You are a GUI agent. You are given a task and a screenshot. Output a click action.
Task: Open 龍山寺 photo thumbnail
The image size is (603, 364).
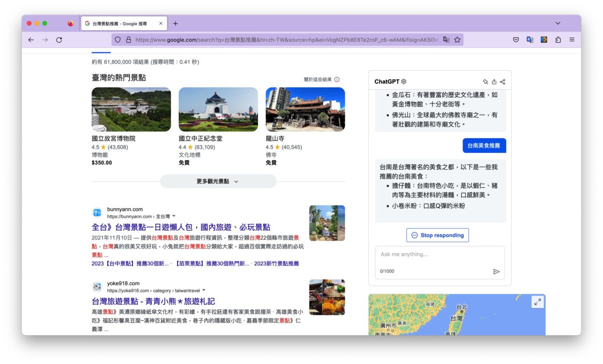tap(305, 109)
